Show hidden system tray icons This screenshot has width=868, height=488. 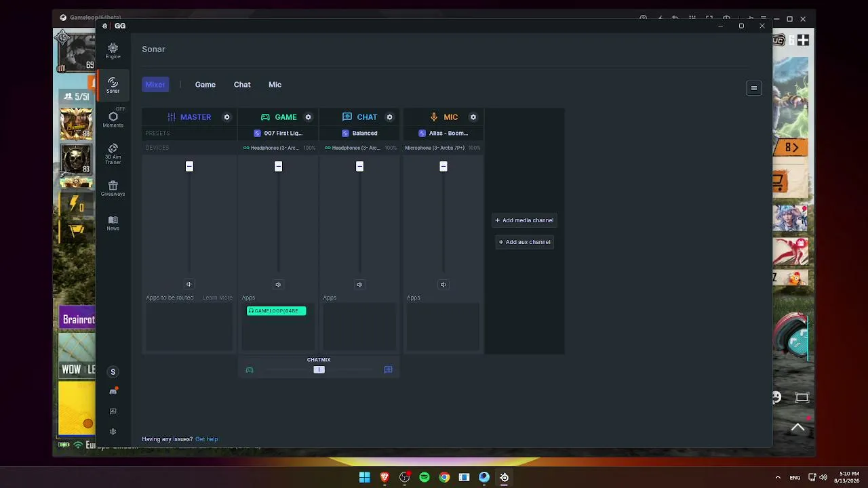pos(778,477)
